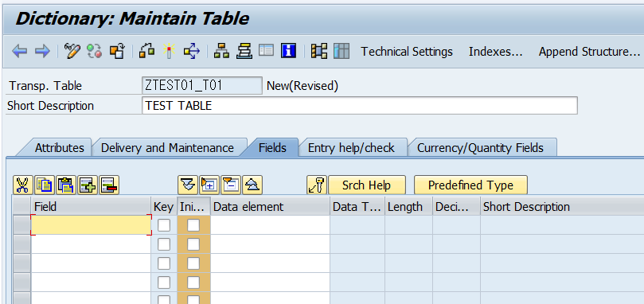Paste rows with the clipboard icon
644x304 pixels.
coord(66,185)
